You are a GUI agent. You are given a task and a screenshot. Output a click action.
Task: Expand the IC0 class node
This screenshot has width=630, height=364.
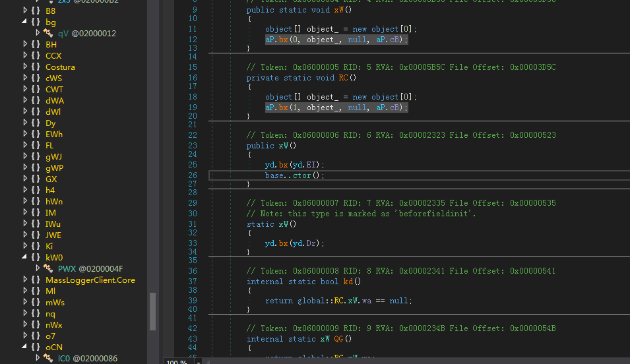click(x=38, y=358)
